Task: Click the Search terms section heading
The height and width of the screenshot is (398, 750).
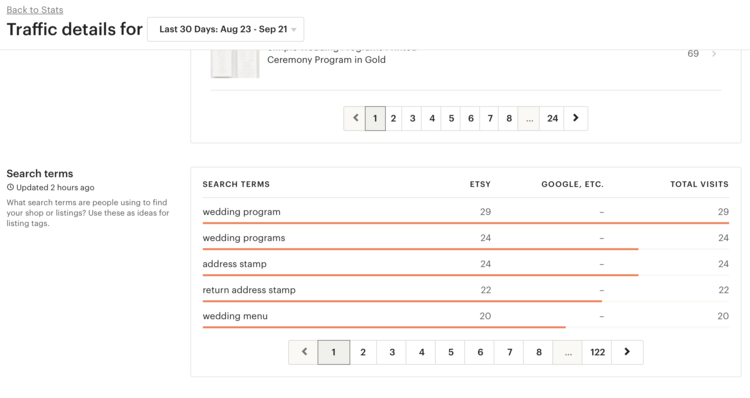Action: point(40,174)
